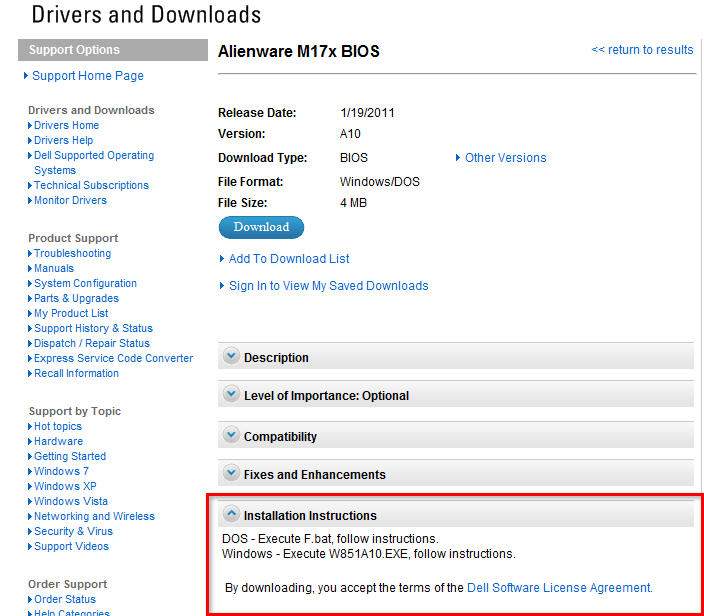Open the Windows 7 topic link

tap(62, 471)
